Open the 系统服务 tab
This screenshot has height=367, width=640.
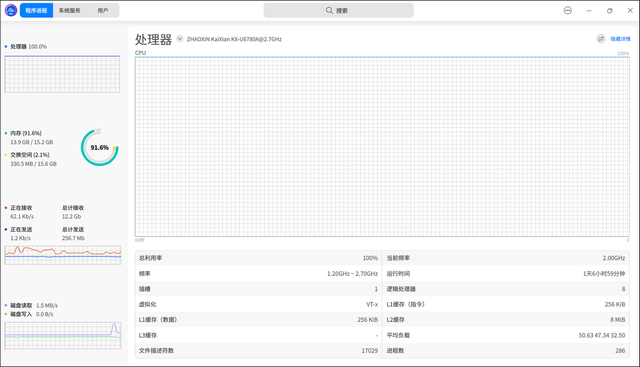69,10
